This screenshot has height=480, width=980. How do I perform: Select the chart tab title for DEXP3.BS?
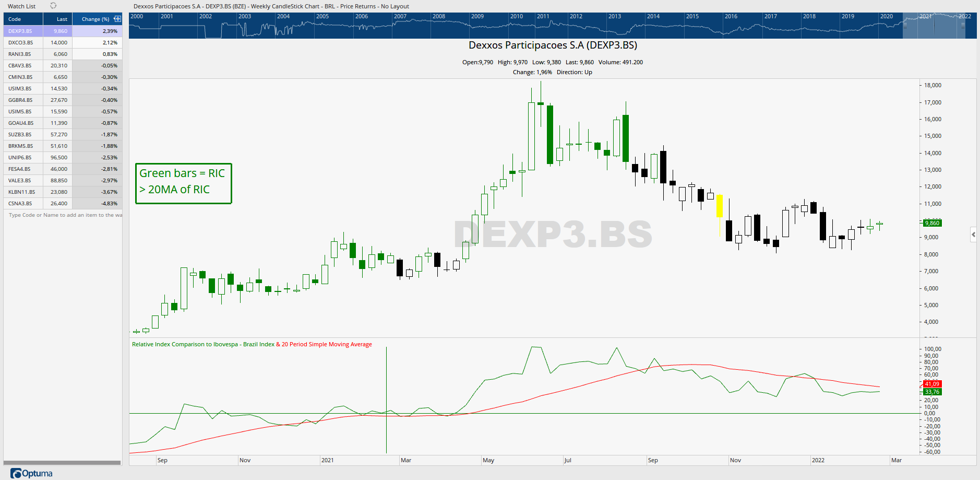pos(271,6)
